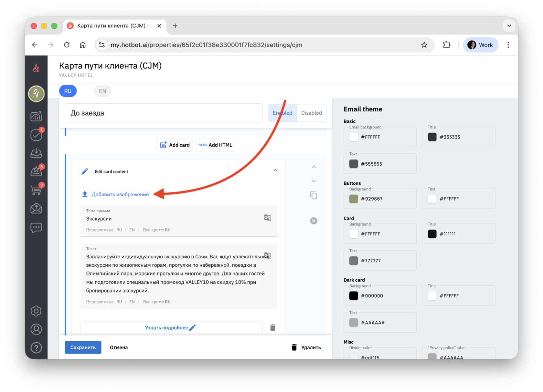
Task: Click the До заезда step name field
Action: (x=164, y=113)
